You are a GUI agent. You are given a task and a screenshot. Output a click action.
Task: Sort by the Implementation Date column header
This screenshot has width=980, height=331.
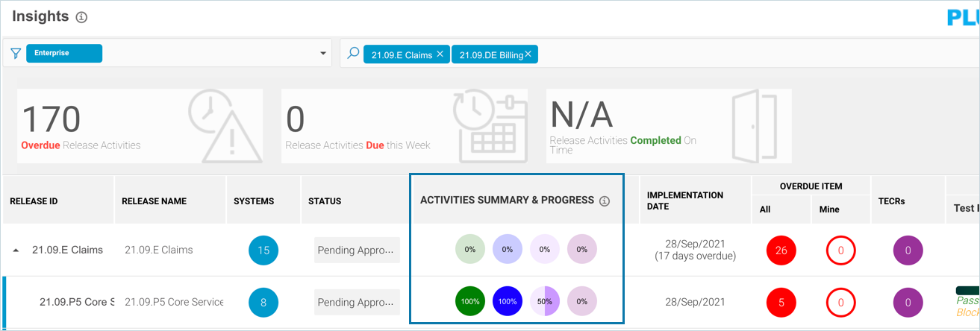684,201
